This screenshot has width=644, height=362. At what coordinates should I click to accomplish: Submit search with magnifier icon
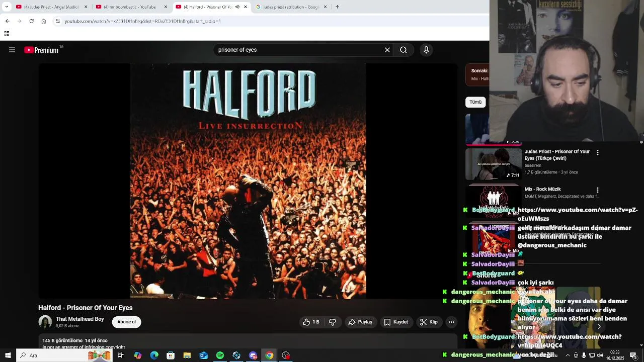coord(404,50)
